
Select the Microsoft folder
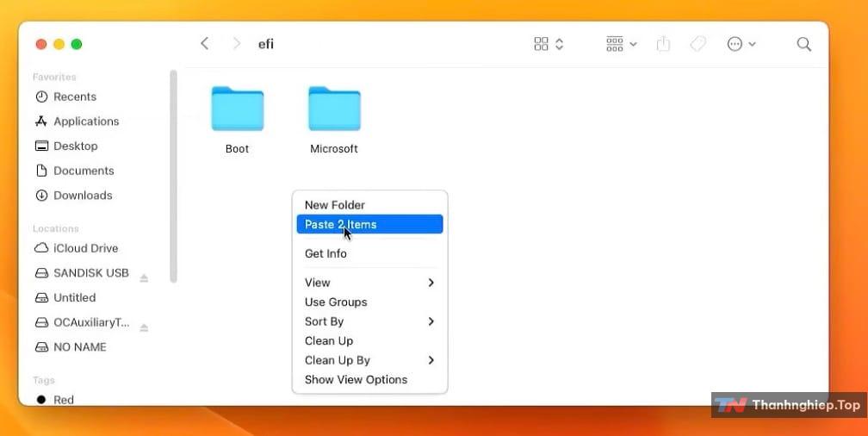(x=334, y=120)
